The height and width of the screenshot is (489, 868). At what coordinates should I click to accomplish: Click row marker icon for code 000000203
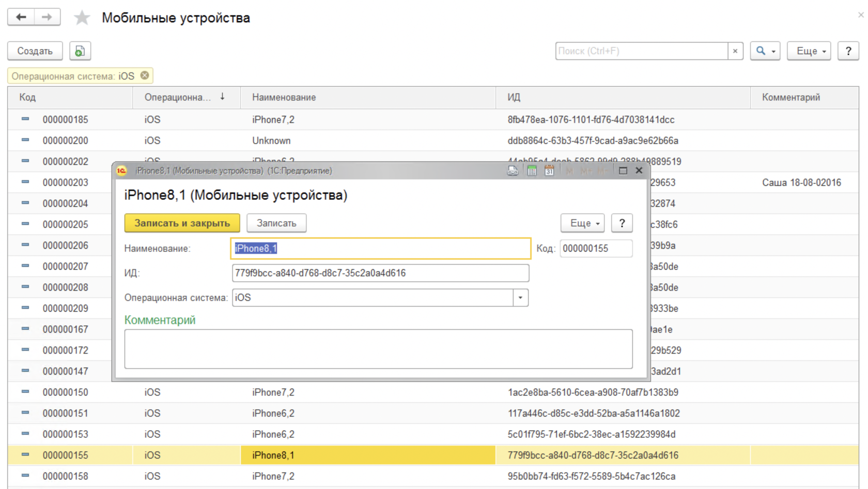tap(25, 182)
